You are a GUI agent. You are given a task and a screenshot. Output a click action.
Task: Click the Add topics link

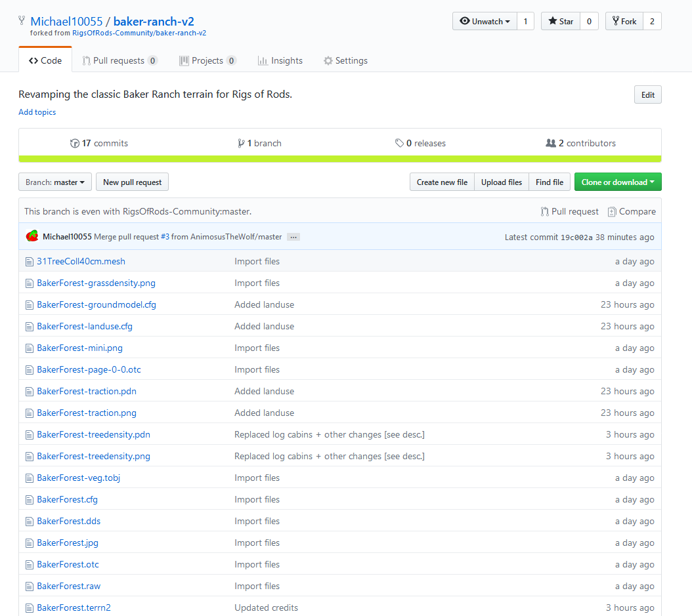[x=37, y=112]
